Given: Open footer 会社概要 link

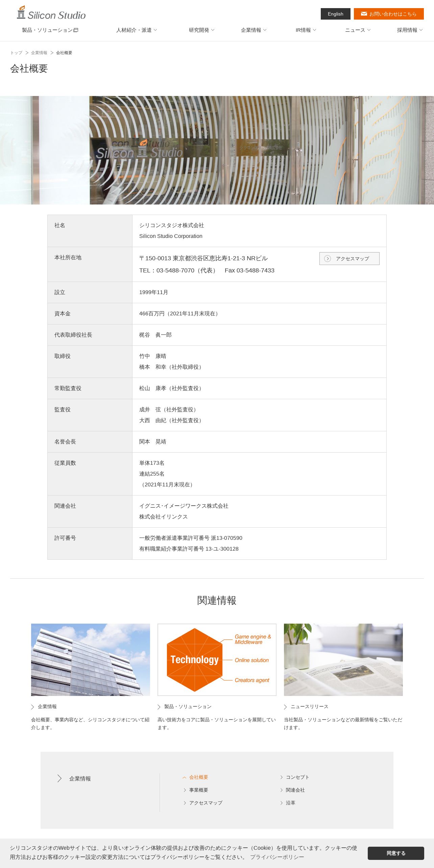Looking at the screenshot, I should pos(199,777).
